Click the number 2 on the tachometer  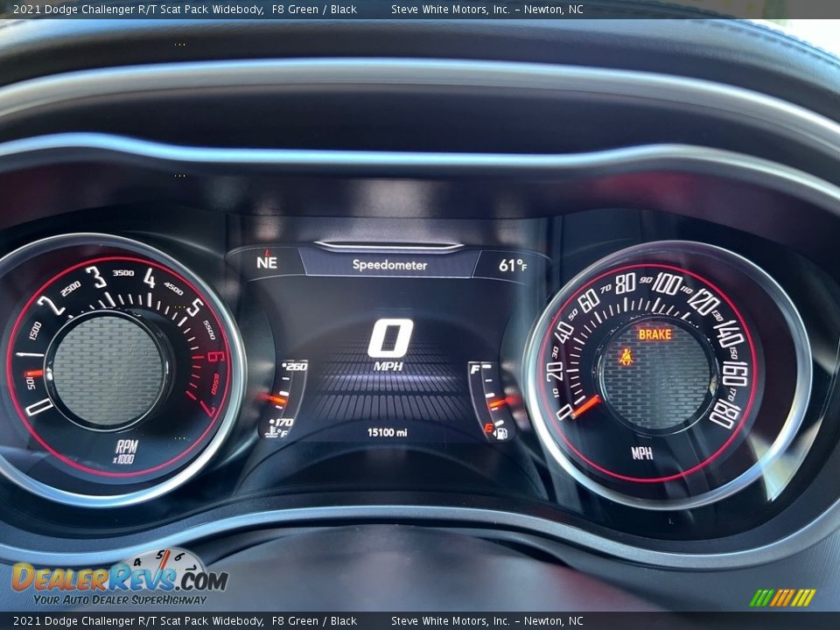pyautogui.click(x=51, y=306)
